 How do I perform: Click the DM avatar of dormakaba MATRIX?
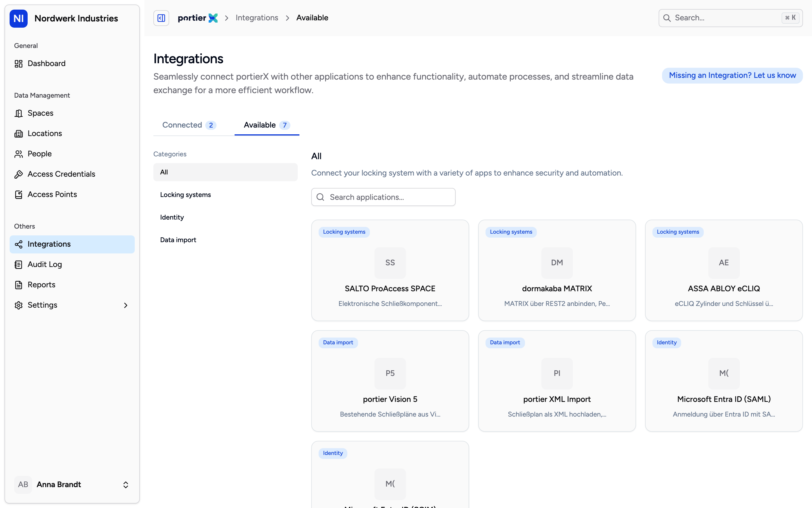click(557, 263)
